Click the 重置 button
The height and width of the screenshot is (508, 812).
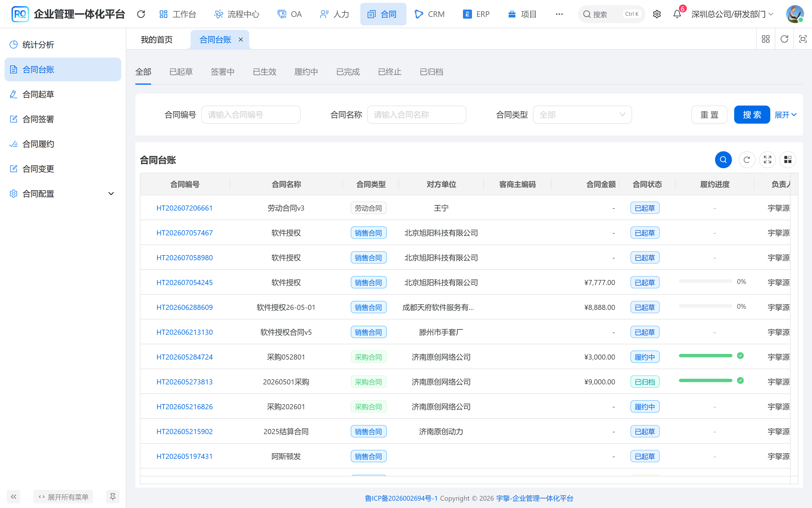[709, 115]
